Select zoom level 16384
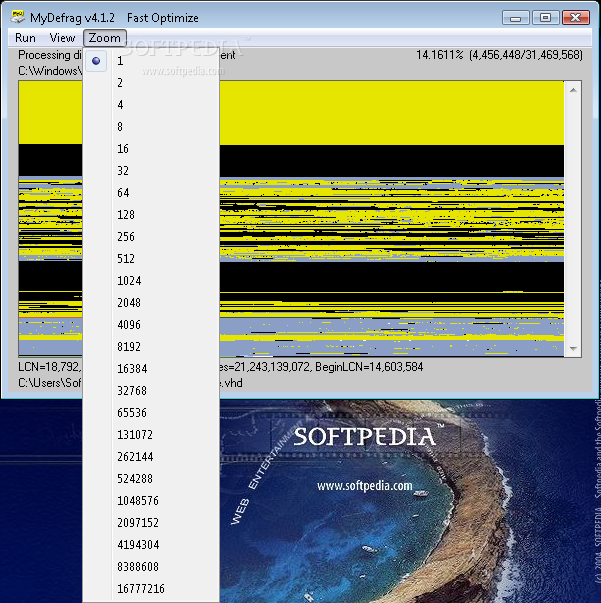The width and height of the screenshot is (601, 603). point(151,368)
